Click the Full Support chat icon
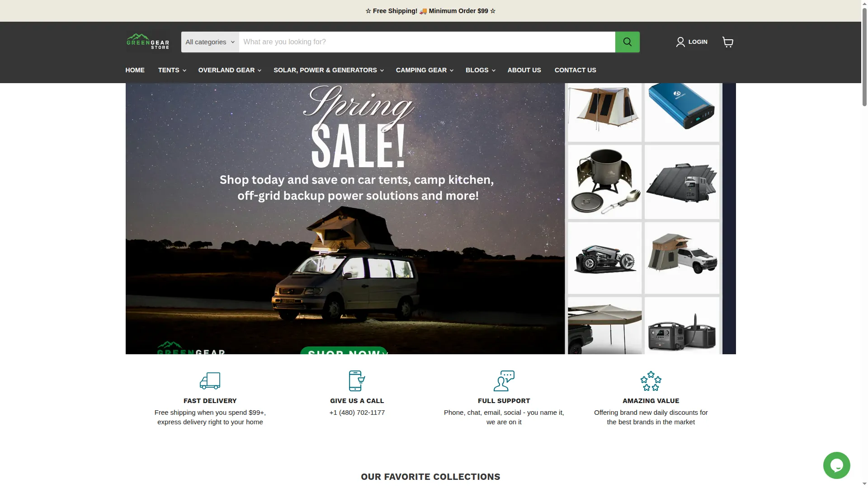This screenshot has width=868, height=488. pos(504,381)
